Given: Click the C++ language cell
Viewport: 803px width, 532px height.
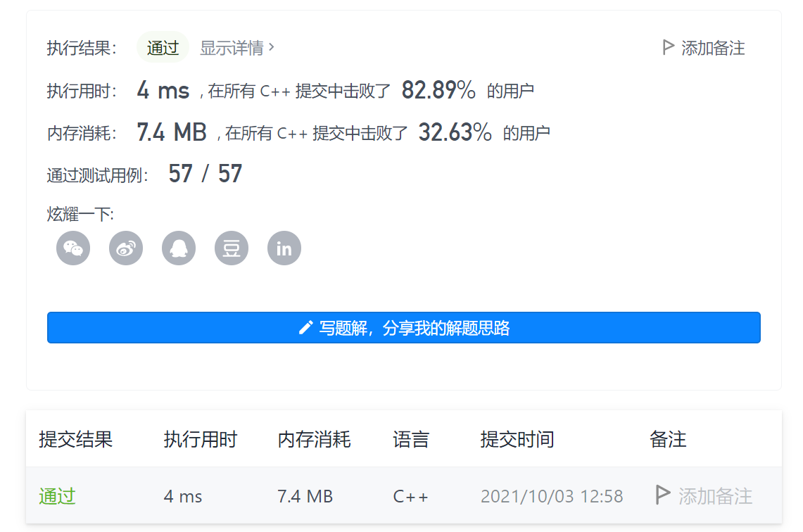Looking at the screenshot, I should (x=410, y=496).
